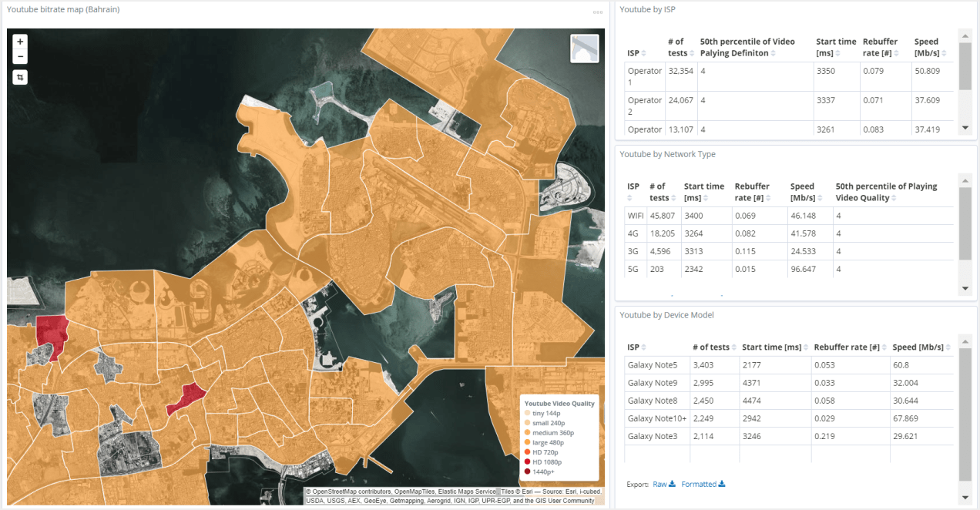
Task: Sort Network Type table by ISP column
Action: click(630, 198)
